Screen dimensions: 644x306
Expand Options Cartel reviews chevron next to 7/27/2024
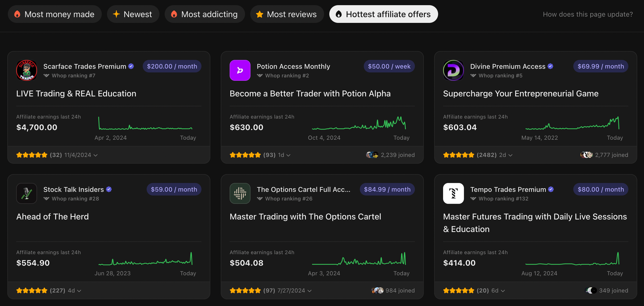[309, 291]
